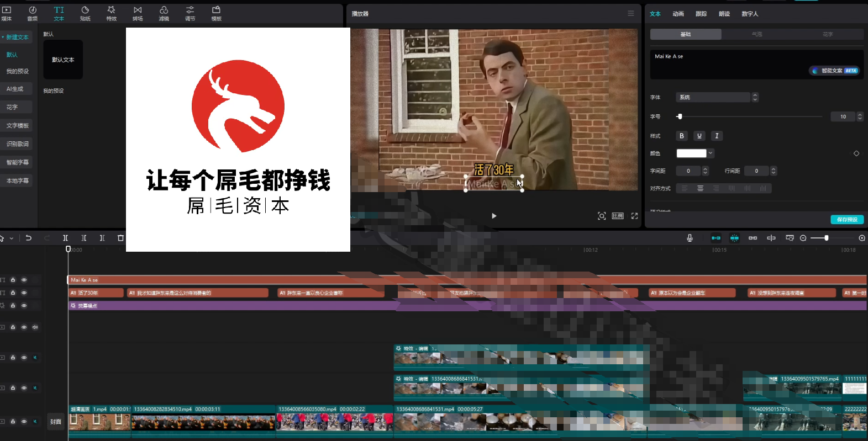Open the 特效 (Effects) panel
Screen dimensions: 868x441
point(111,13)
